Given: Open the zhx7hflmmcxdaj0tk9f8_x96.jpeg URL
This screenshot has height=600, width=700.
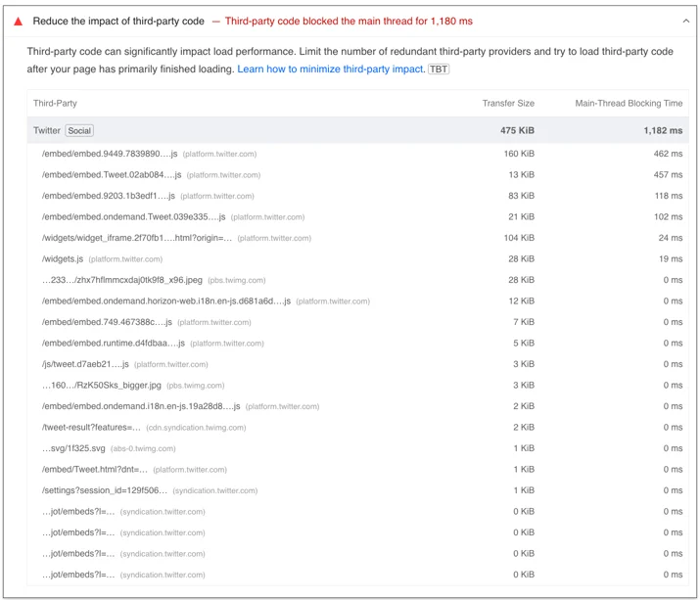Looking at the screenshot, I should (122, 280).
